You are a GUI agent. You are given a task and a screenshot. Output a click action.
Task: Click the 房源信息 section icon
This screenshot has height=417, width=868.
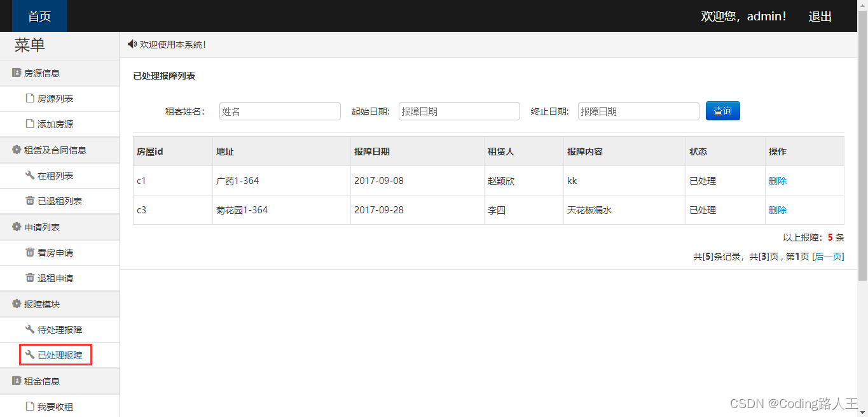point(17,73)
